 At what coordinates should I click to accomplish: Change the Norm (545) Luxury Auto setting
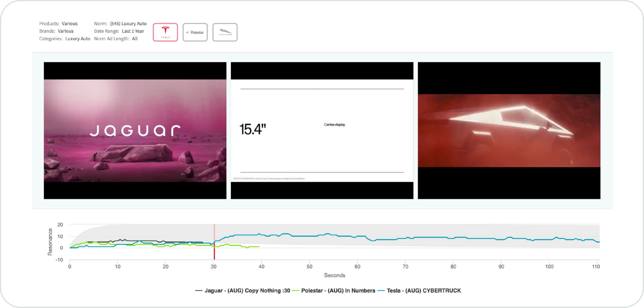pos(128,24)
